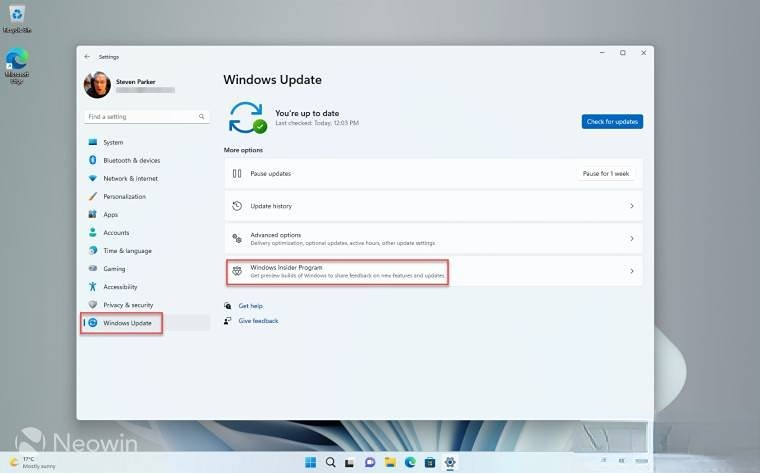Click the Network & internet label
760x473 pixels.
coord(130,178)
